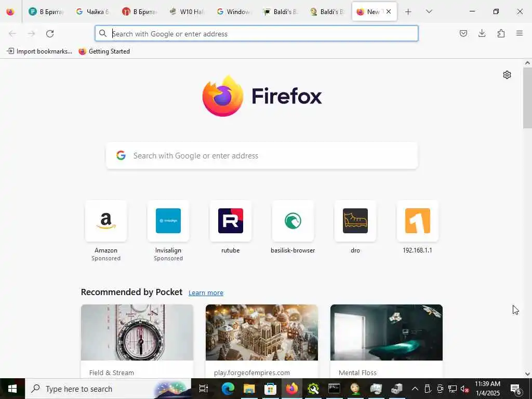532x399 pixels.
Task: Open a new tab with plus button
Action: point(408,12)
